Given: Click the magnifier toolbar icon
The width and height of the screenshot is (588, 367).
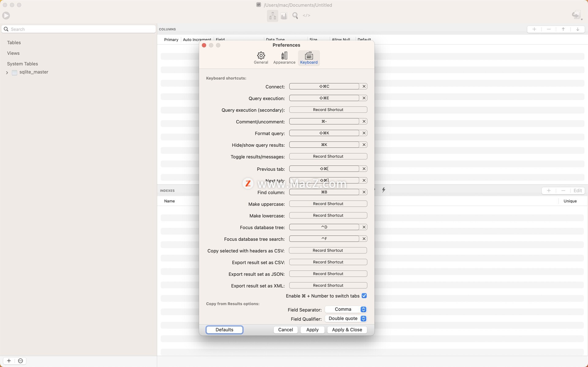Looking at the screenshot, I should pyautogui.click(x=295, y=16).
